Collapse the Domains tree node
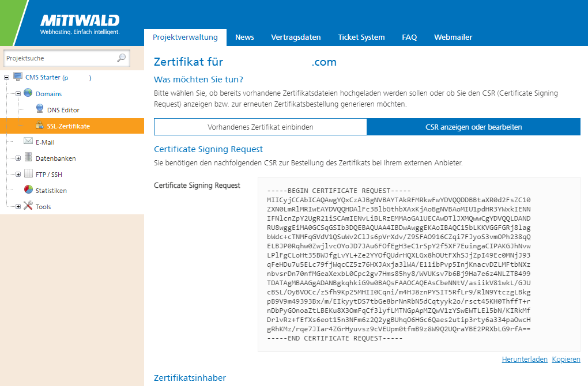The width and height of the screenshot is (588, 386). click(x=18, y=94)
